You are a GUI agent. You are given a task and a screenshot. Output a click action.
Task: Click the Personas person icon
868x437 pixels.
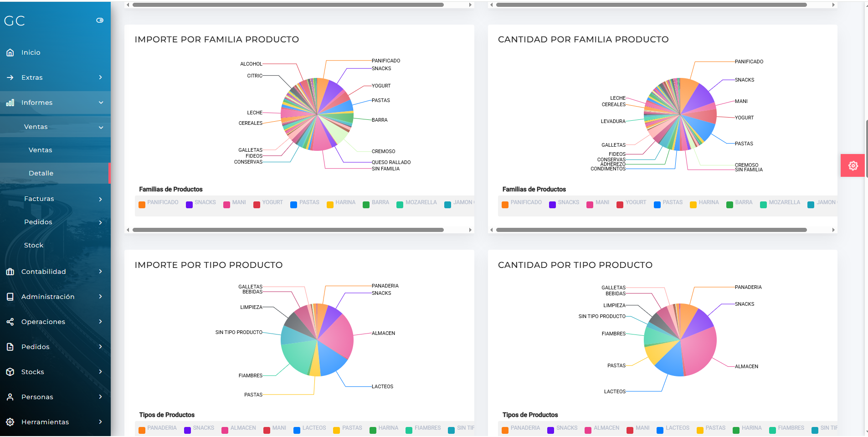10,396
